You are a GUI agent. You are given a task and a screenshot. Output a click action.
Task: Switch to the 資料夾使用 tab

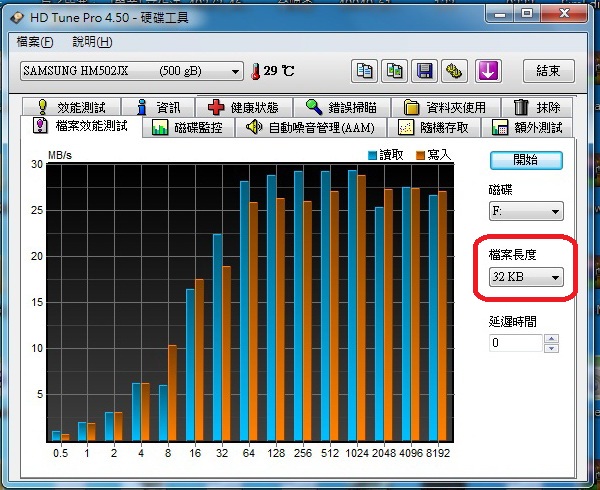tap(446, 107)
